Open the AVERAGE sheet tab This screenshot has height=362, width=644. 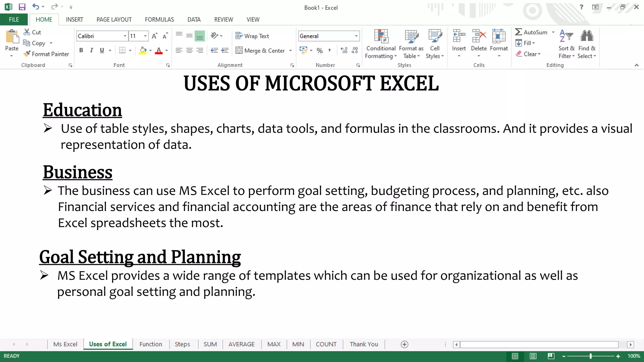pyautogui.click(x=241, y=344)
